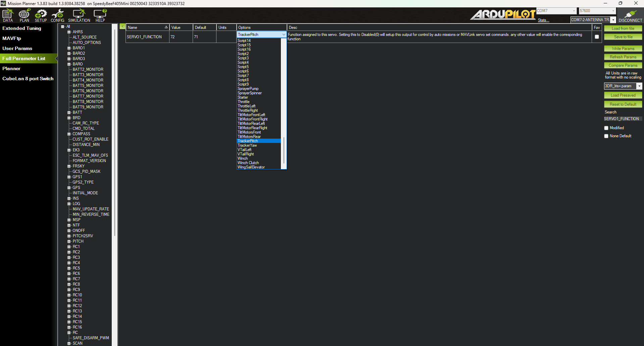The image size is (644, 346).
Task: Toggle favorite checkbox for SERVO1_FUNCTION
Action: (x=597, y=37)
